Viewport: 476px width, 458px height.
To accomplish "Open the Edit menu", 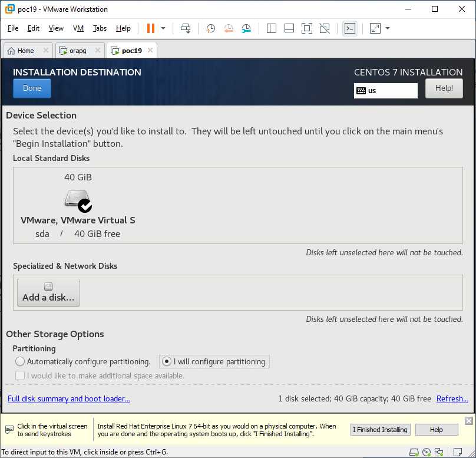I will point(34,28).
